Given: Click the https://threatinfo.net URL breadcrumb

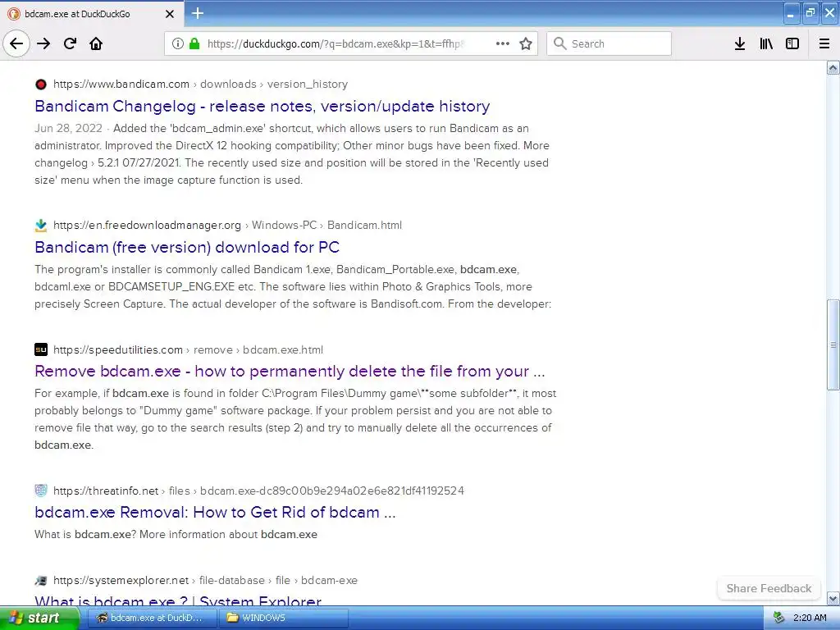Looking at the screenshot, I should pyautogui.click(x=106, y=491).
